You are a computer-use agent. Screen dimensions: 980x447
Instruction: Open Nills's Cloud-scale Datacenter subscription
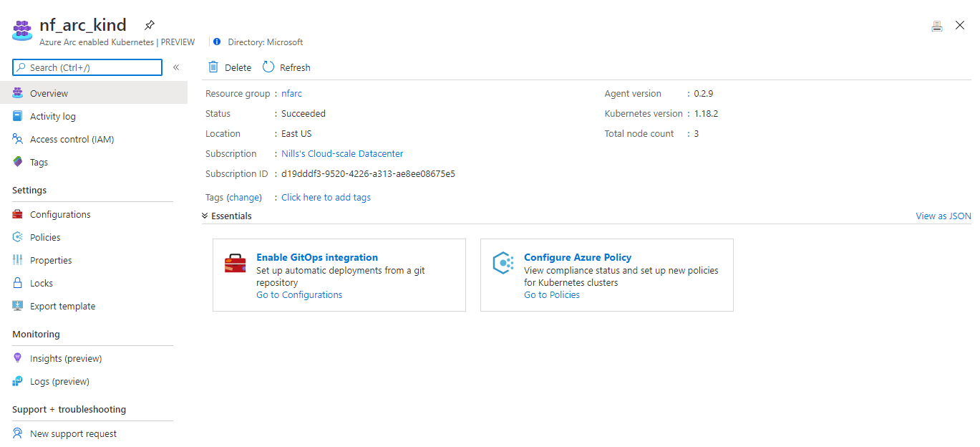[x=342, y=153]
